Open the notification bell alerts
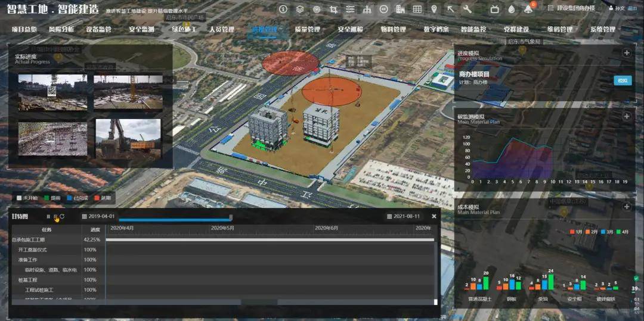 tap(528, 9)
